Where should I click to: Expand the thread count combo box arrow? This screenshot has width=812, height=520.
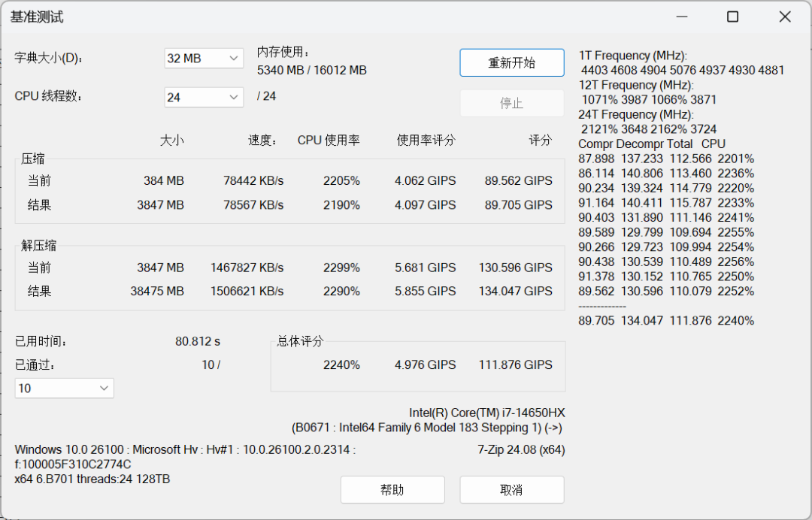coord(233,97)
